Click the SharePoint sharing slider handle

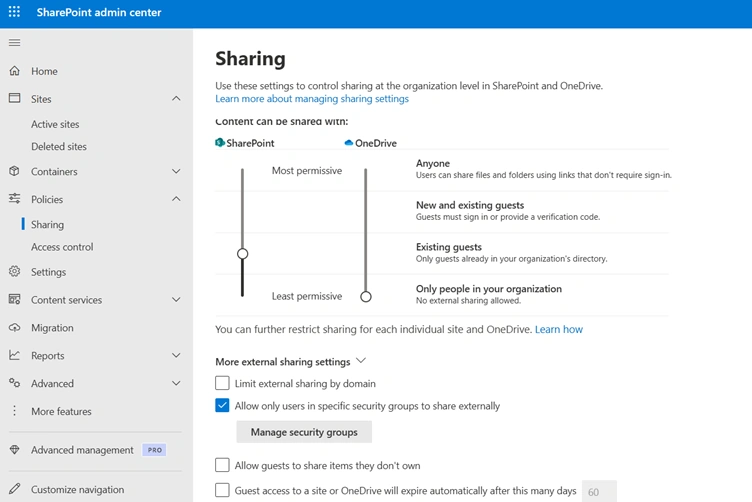(x=243, y=254)
